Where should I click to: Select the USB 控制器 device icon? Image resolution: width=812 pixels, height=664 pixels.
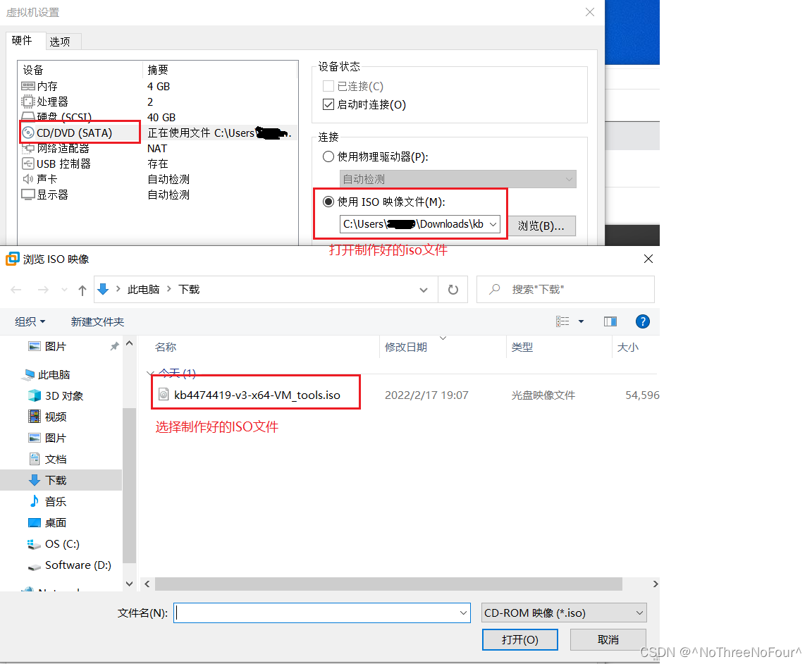tap(28, 164)
